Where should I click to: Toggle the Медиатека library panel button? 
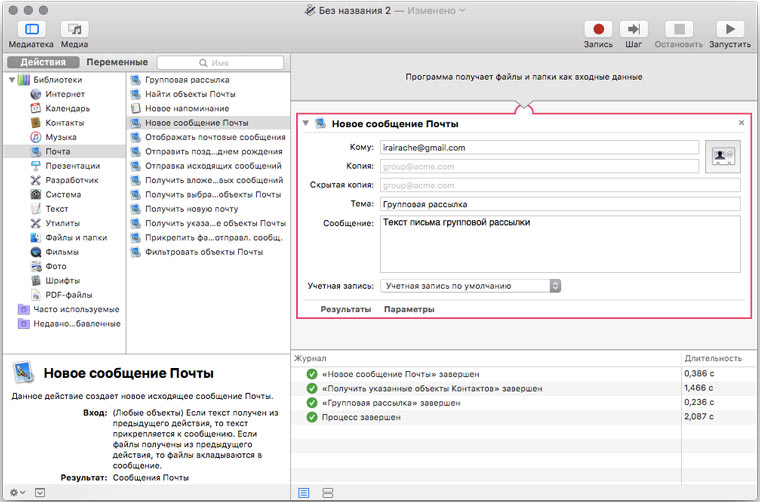[32, 29]
